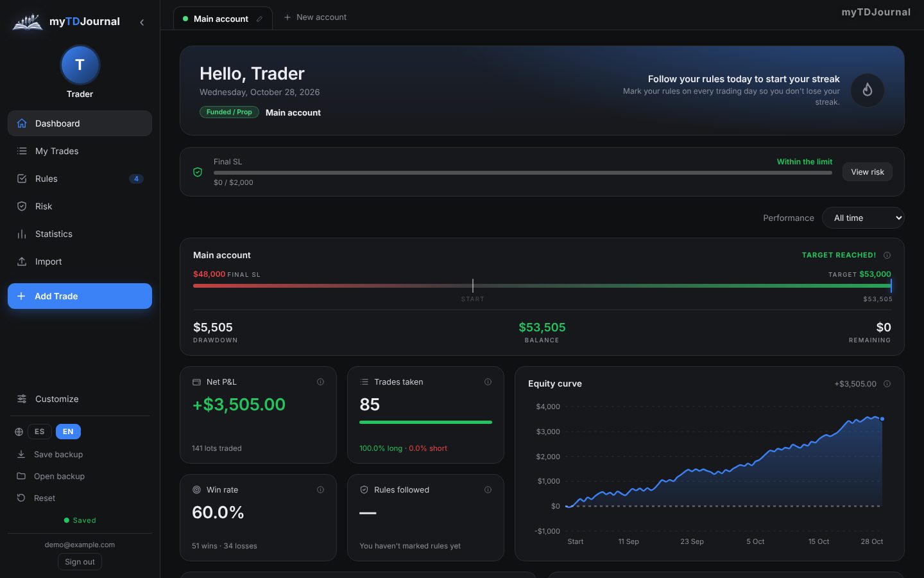The width and height of the screenshot is (924, 578).
Task: Click the +$3,505.00 Net P&L value
Action: (x=239, y=405)
